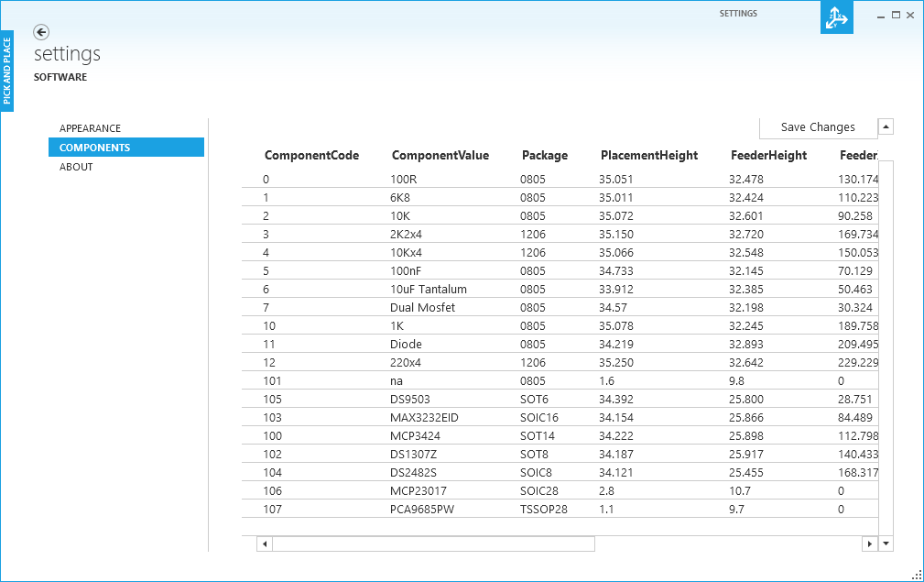The width and height of the screenshot is (924, 582).
Task: Click the back navigation arrow icon
Action: (x=40, y=32)
